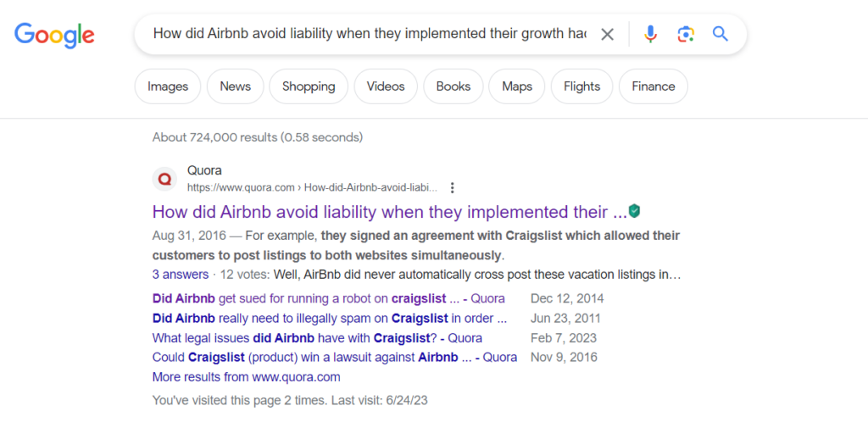The image size is (868, 428).
Task: Open Google Lens image search
Action: (x=686, y=34)
